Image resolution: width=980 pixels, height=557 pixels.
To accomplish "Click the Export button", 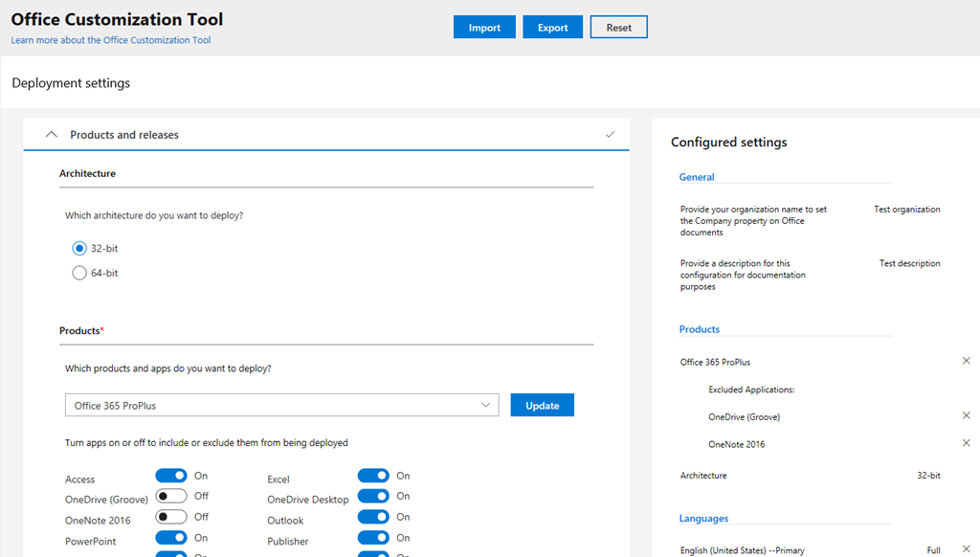I will point(552,27).
